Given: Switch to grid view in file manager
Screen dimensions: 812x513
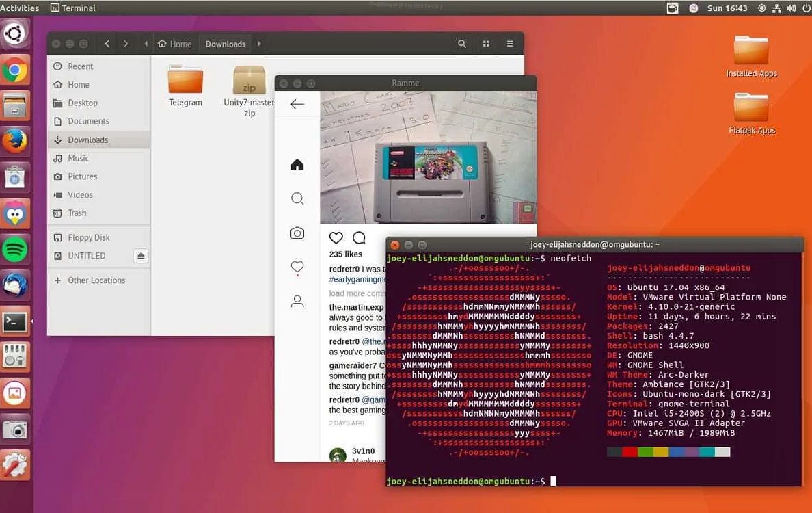Looking at the screenshot, I should click(x=486, y=43).
